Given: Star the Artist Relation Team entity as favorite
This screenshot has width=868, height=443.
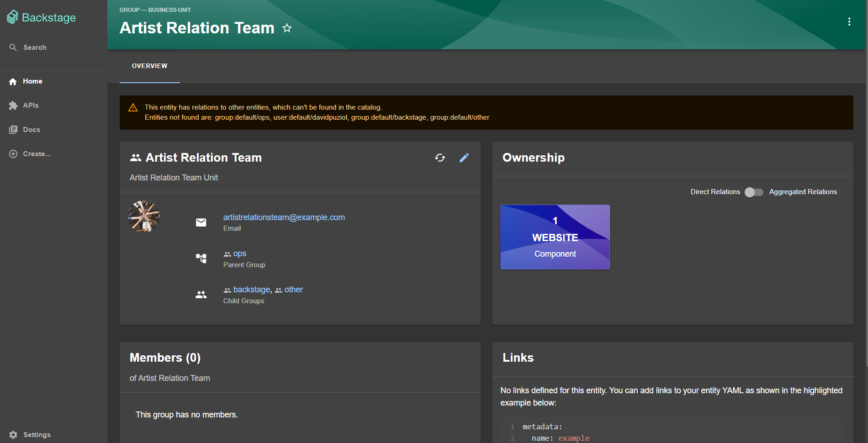Looking at the screenshot, I should 287,28.
